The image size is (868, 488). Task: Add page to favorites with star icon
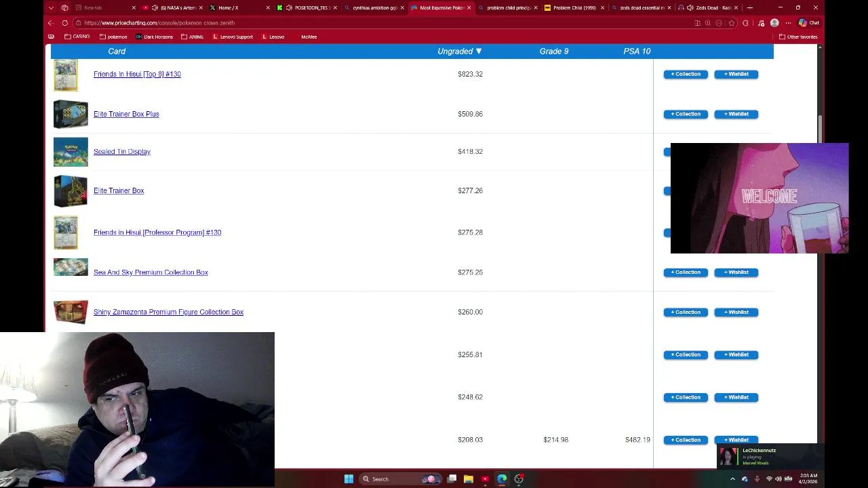(x=731, y=23)
